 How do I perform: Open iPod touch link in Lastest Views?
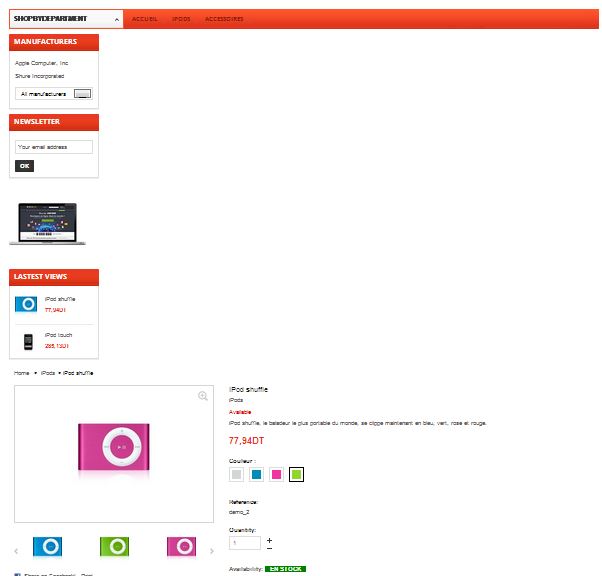58,335
